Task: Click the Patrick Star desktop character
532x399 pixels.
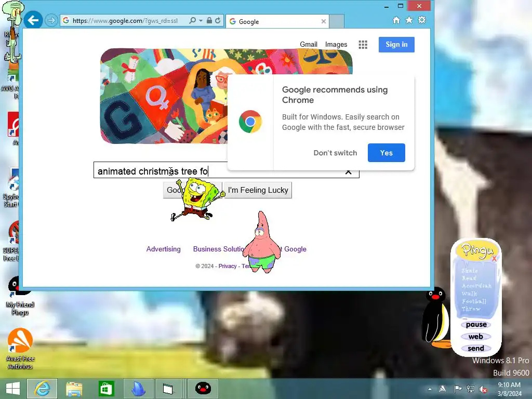Action: point(262,242)
